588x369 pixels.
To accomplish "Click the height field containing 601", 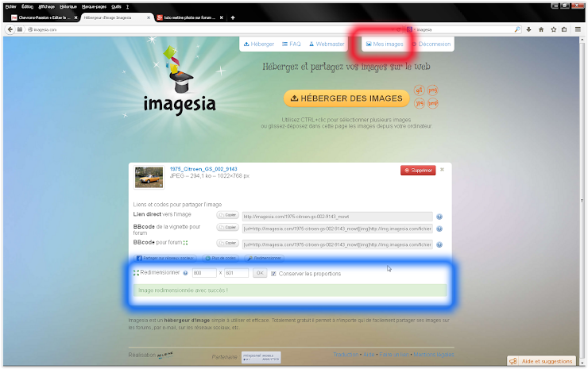I will (x=236, y=273).
